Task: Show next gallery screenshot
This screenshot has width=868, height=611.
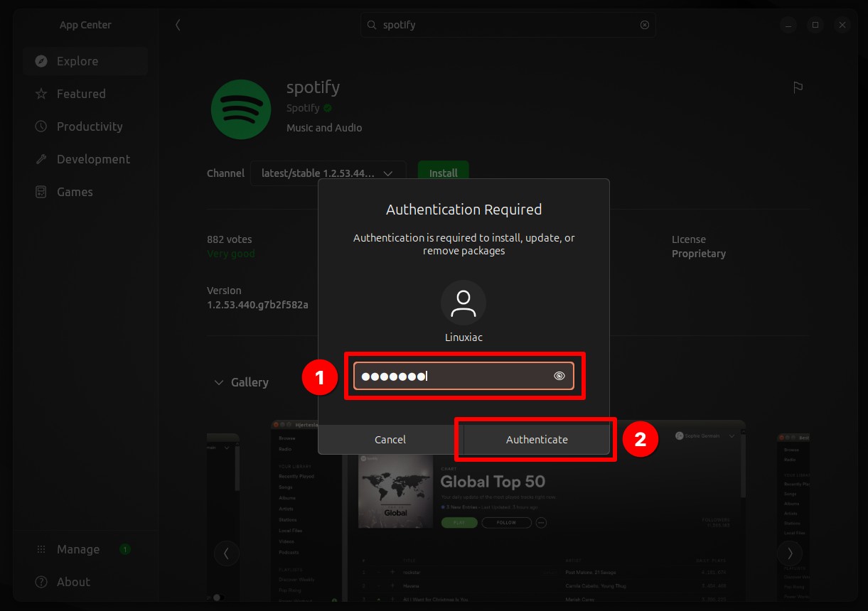Action: (789, 553)
